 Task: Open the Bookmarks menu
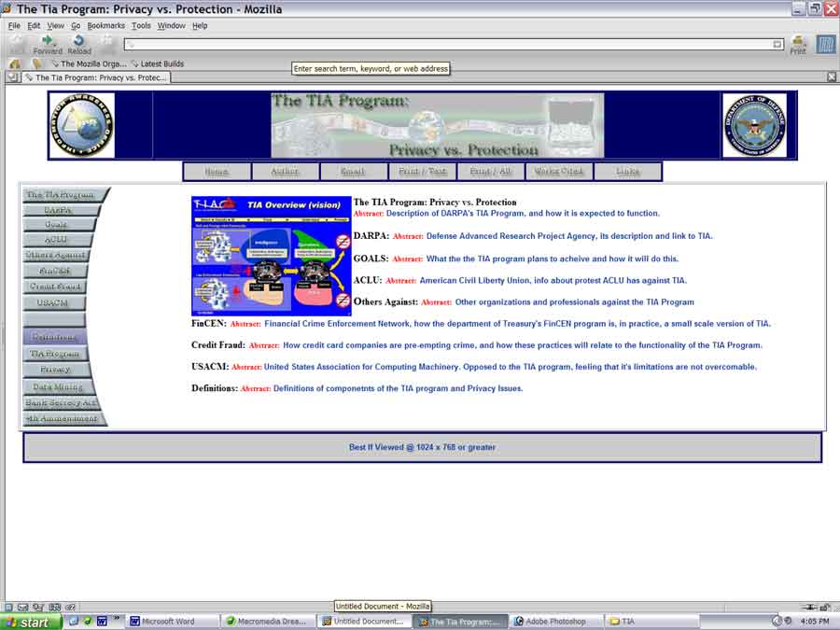coord(105,26)
